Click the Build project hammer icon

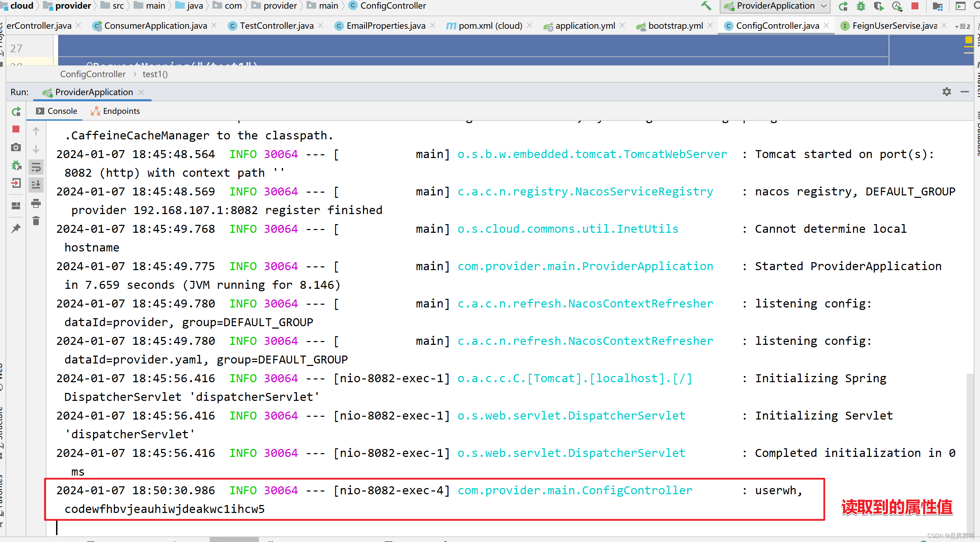(x=706, y=6)
